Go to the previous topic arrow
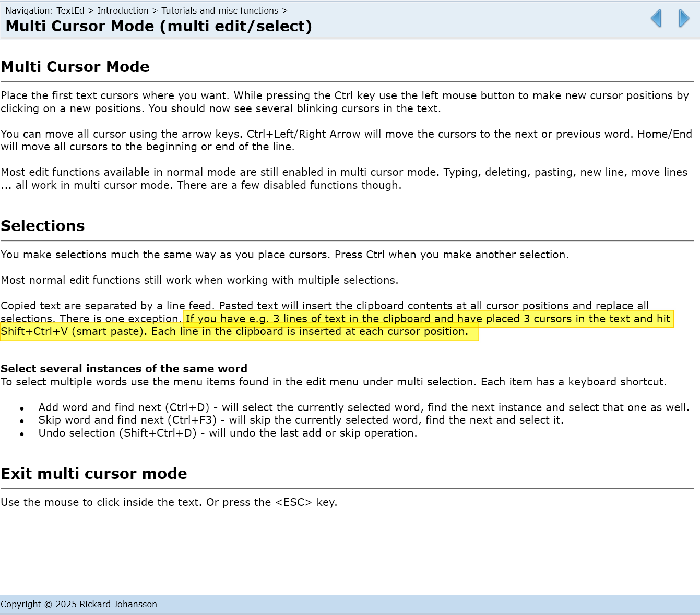The width and height of the screenshot is (700, 615). pos(656,19)
